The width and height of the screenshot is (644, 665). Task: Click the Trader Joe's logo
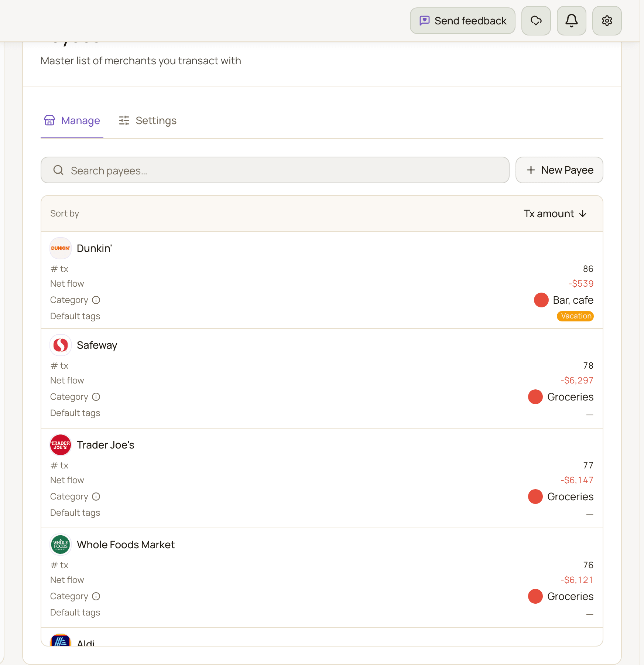(x=61, y=445)
